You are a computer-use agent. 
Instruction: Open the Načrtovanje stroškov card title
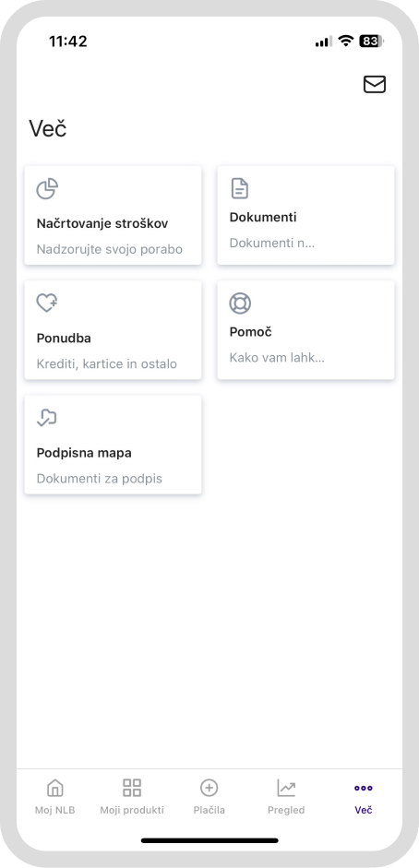[102, 223]
